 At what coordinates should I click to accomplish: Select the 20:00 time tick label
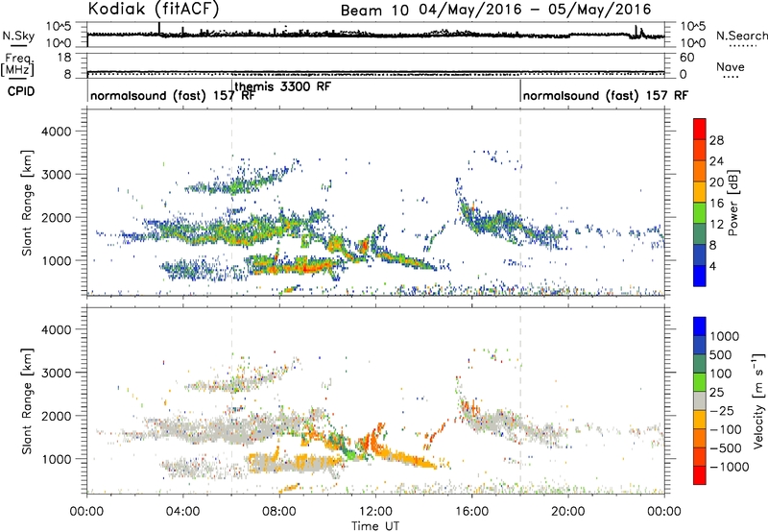click(x=568, y=512)
